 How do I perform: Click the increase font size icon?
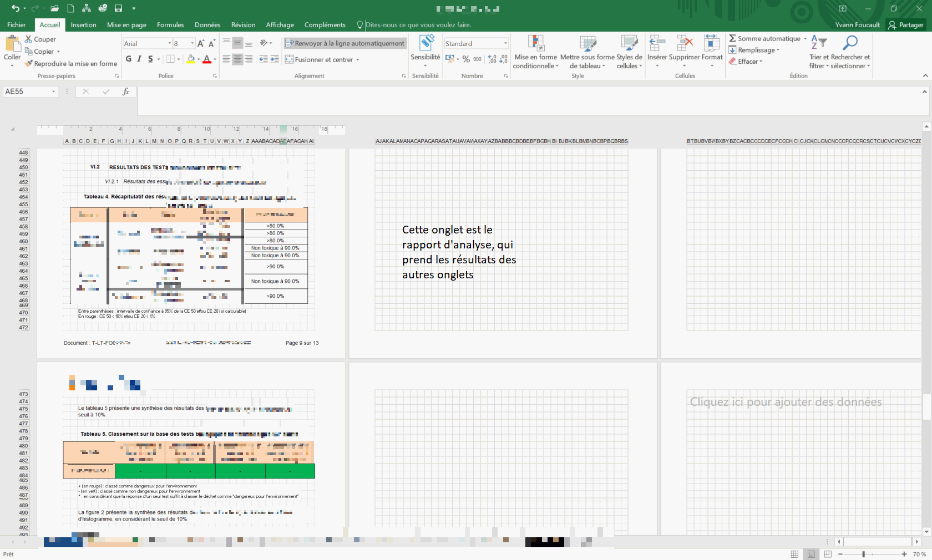pos(201,43)
